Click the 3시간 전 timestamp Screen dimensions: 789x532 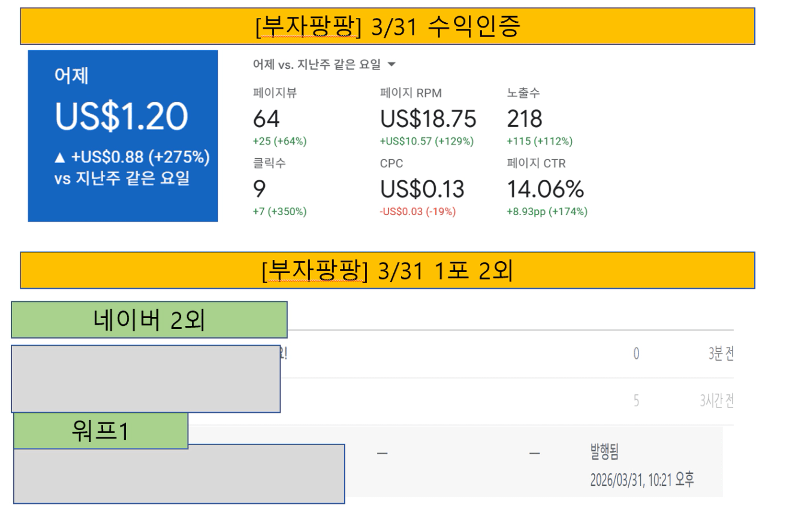tap(716, 402)
